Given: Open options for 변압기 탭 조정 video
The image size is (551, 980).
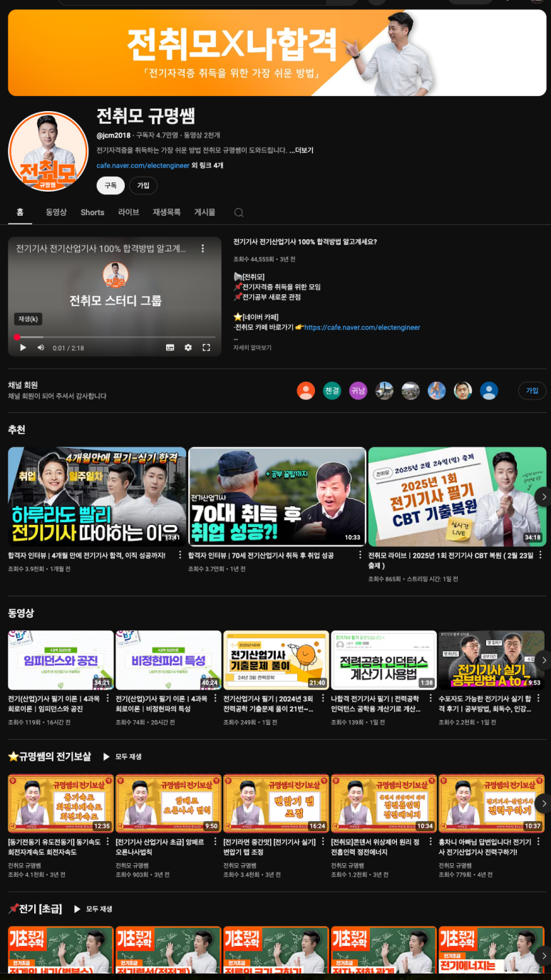Looking at the screenshot, I should (x=323, y=843).
